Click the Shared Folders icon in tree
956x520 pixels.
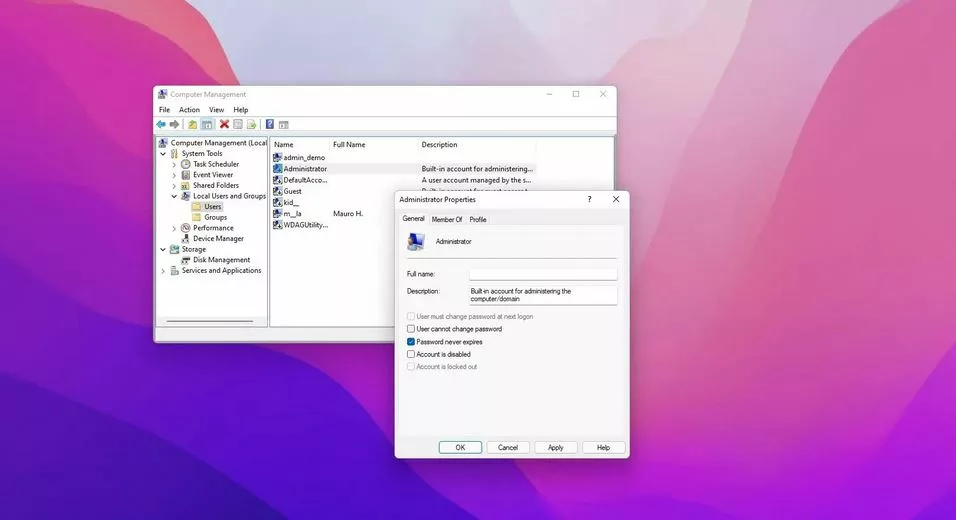pos(186,185)
